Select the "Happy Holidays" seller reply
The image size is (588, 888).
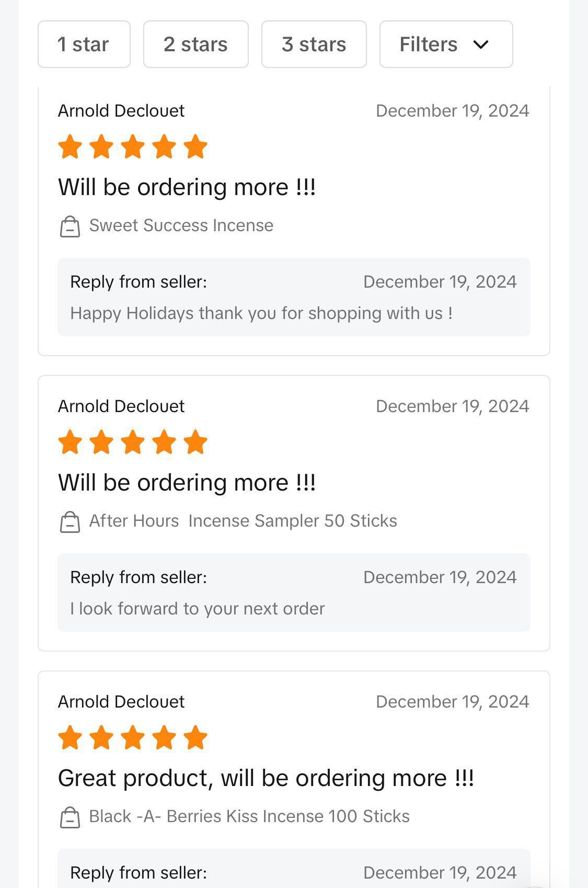[261, 313]
